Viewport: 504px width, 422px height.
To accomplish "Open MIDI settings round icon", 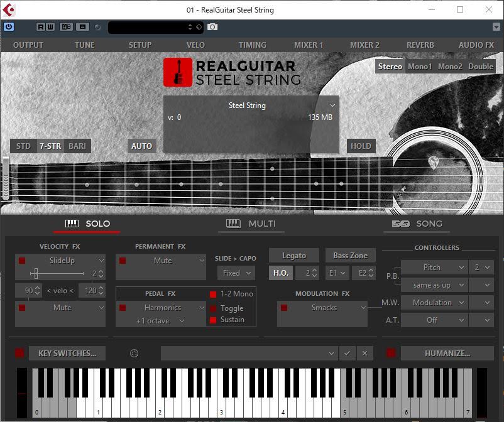I will pos(134,354).
